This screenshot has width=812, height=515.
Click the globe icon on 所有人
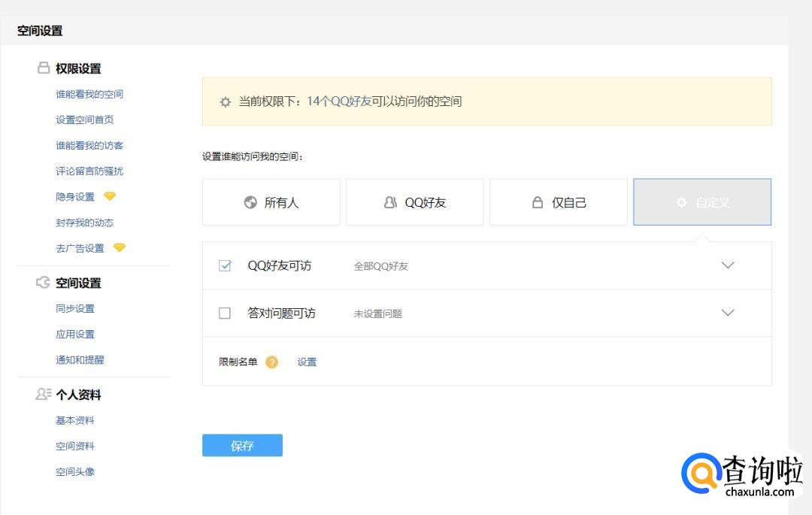[x=250, y=202]
